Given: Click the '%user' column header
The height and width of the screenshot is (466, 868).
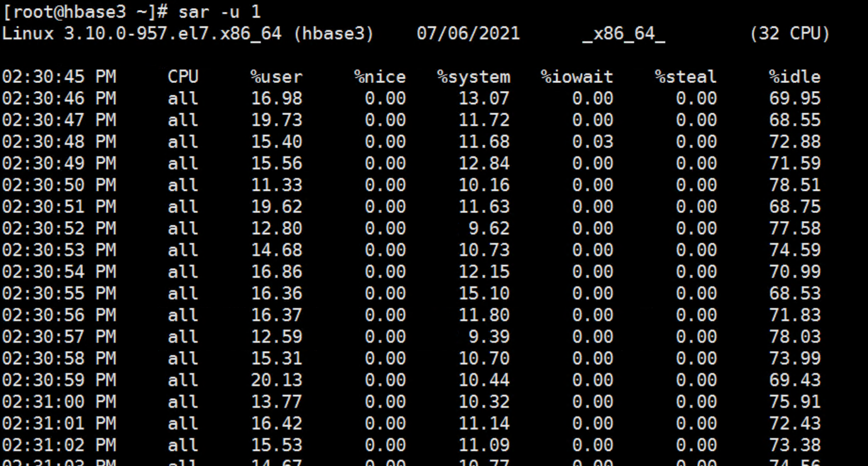Looking at the screenshot, I should pos(277,77).
